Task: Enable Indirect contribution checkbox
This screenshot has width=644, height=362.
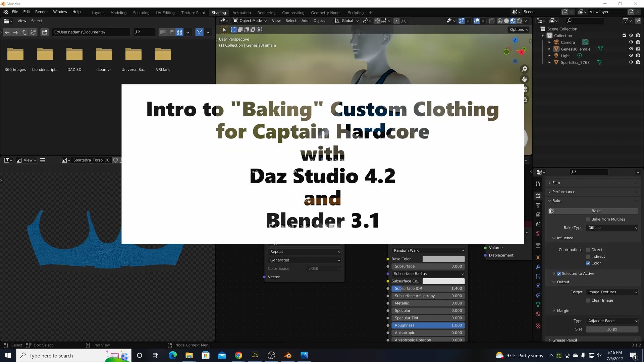Action: click(x=588, y=256)
